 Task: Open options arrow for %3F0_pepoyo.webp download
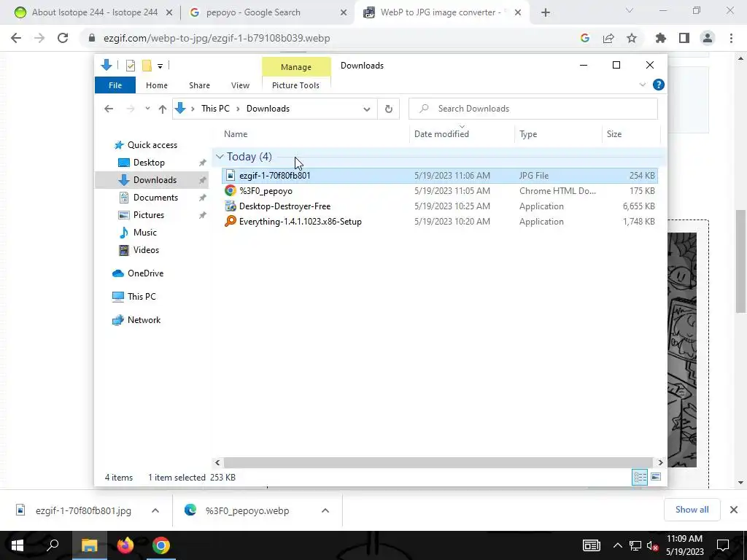click(x=325, y=510)
